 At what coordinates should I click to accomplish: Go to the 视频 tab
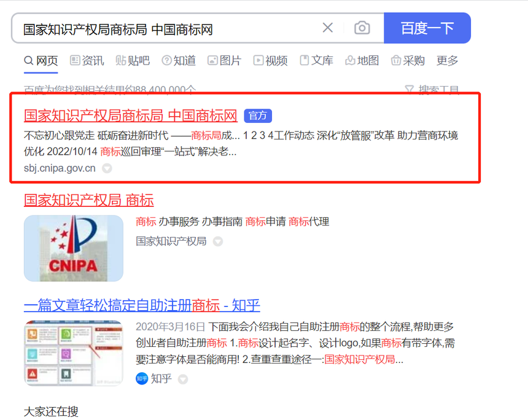(x=270, y=61)
